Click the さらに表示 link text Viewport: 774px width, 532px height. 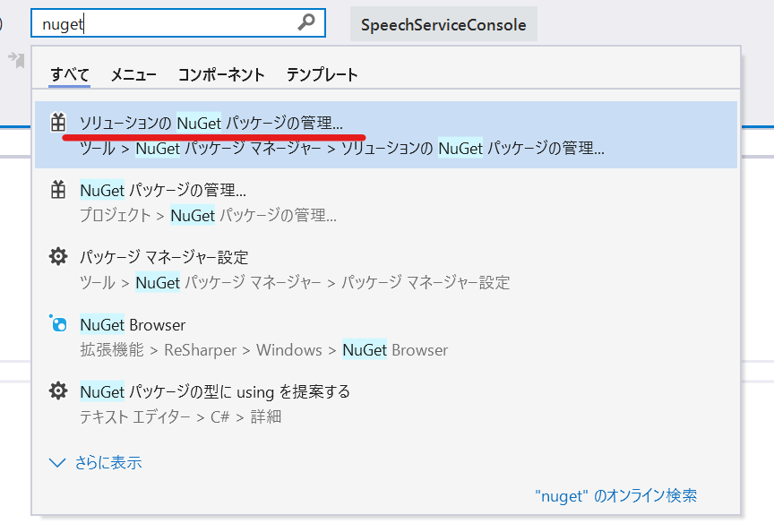click(x=108, y=462)
